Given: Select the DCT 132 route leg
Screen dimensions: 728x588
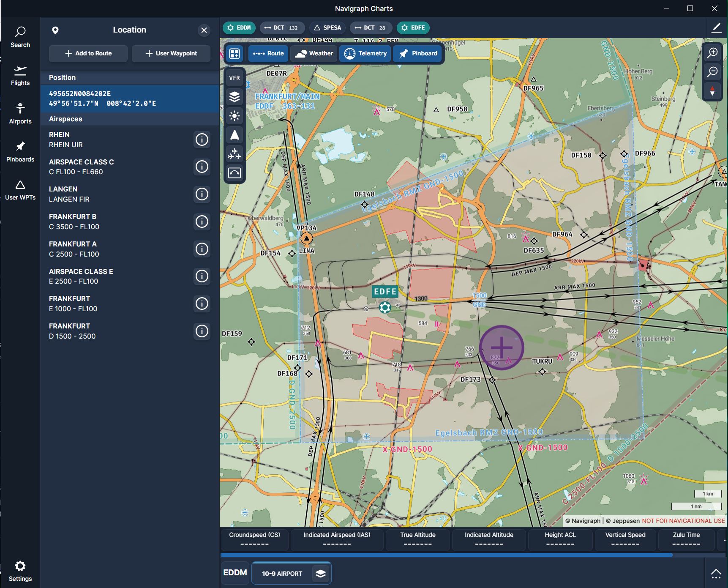Looking at the screenshot, I should point(282,28).
